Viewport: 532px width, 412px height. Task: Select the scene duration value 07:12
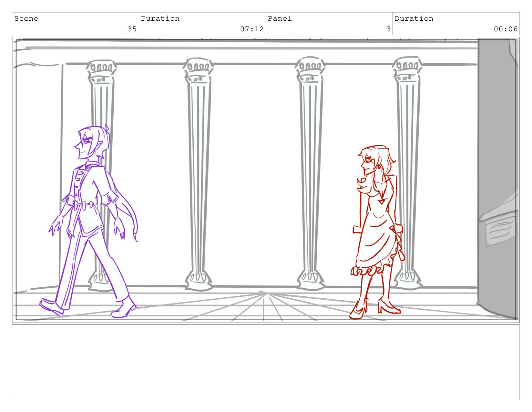coord(252,29)
